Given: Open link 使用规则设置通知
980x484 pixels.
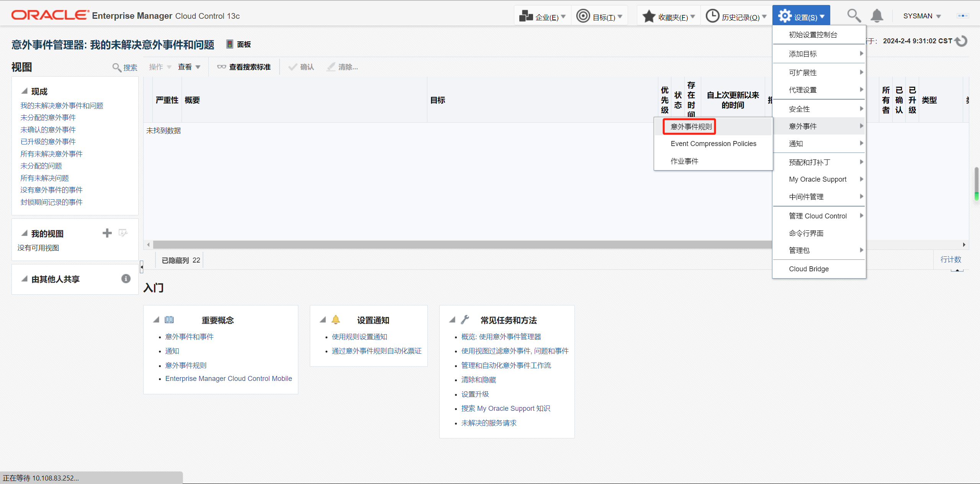Looking at the screenshot, I should point(359,337).
